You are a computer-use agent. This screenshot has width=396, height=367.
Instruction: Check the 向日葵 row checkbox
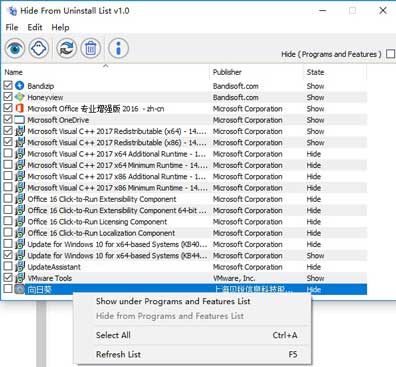pyautogui.click(x=8, y=289)
